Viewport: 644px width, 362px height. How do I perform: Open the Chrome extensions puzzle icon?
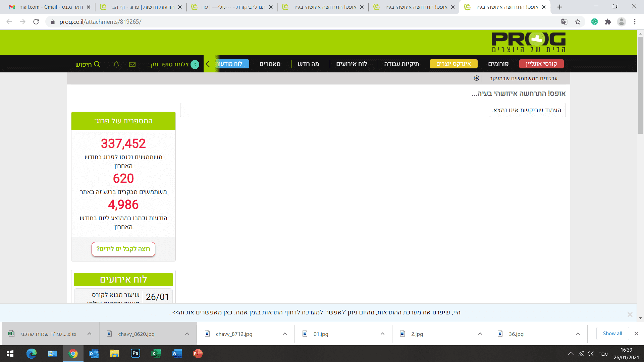tap(608, 22)
